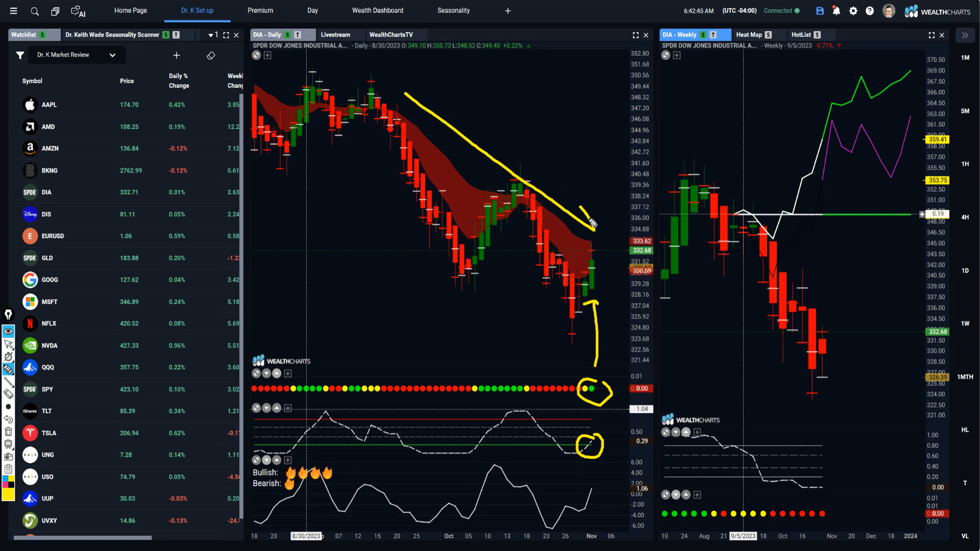Viewport: 980px width, 551px height.
Task: Select the 1M timeframe button
Action: (x=965, y=58)
